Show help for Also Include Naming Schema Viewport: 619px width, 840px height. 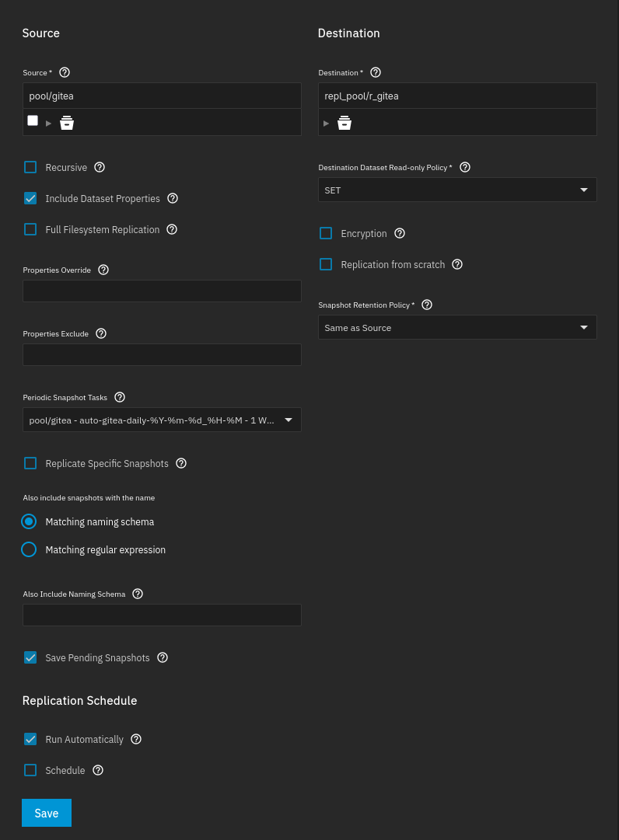(x=138, y=594)
